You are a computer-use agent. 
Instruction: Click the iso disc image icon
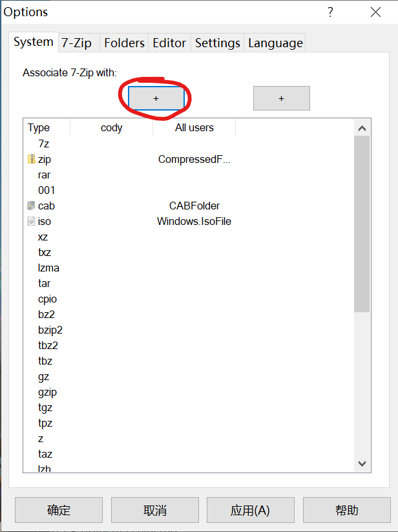[x=32, y=221]
